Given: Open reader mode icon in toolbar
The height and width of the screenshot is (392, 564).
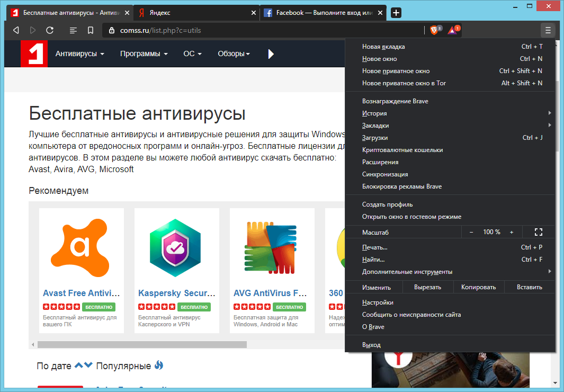Looking at the screenshot, I should click(73, 30).
